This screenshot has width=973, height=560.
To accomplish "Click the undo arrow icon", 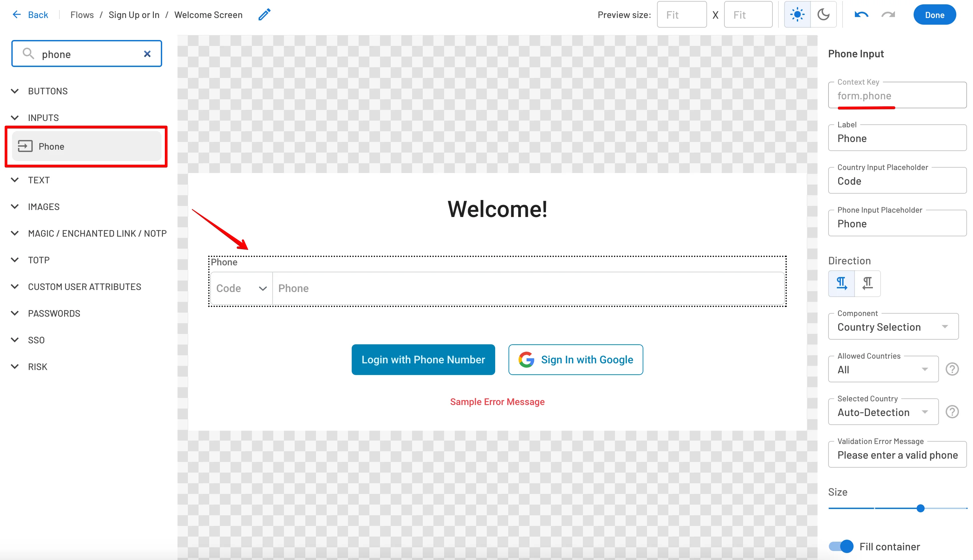I will coord(861,15).
